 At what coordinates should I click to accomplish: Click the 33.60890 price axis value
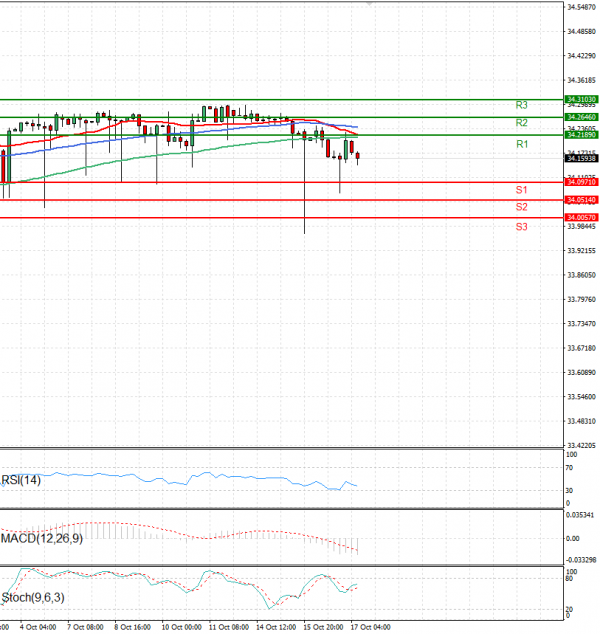581,372
